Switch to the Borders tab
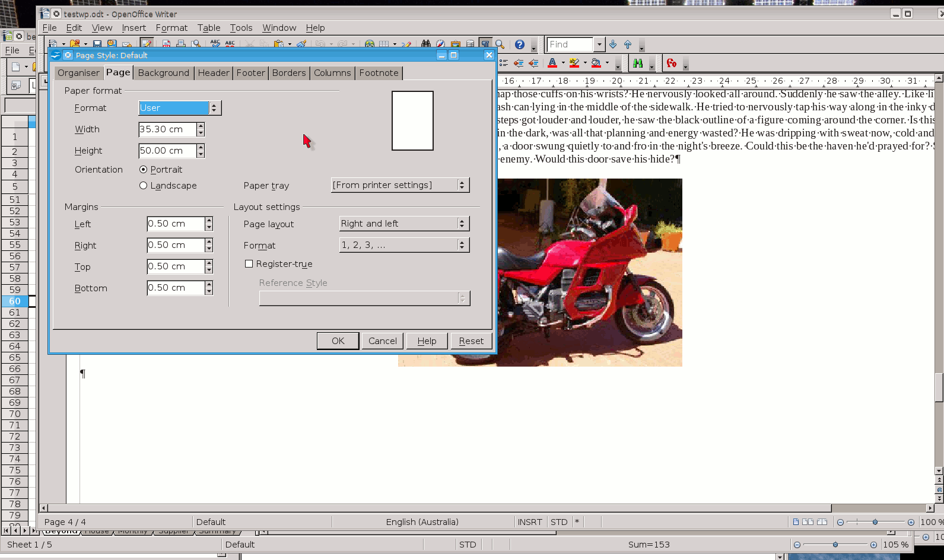Screen dimensions: 944x560 tap(289, 73)
